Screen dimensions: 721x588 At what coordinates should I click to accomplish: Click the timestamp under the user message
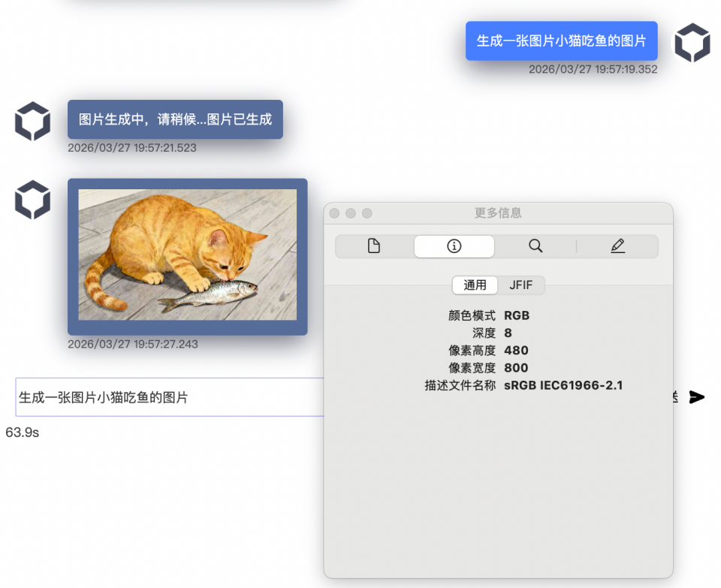[594, 69]
